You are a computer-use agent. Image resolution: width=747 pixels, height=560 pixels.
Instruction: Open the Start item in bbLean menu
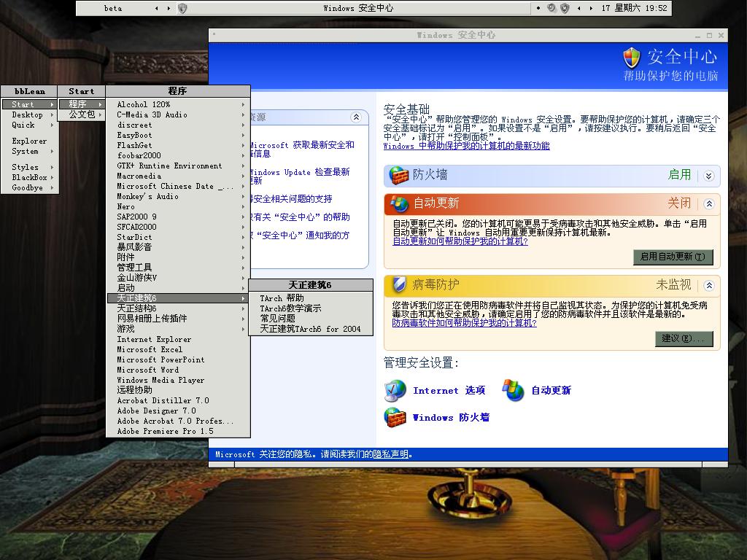pos(29,104)
